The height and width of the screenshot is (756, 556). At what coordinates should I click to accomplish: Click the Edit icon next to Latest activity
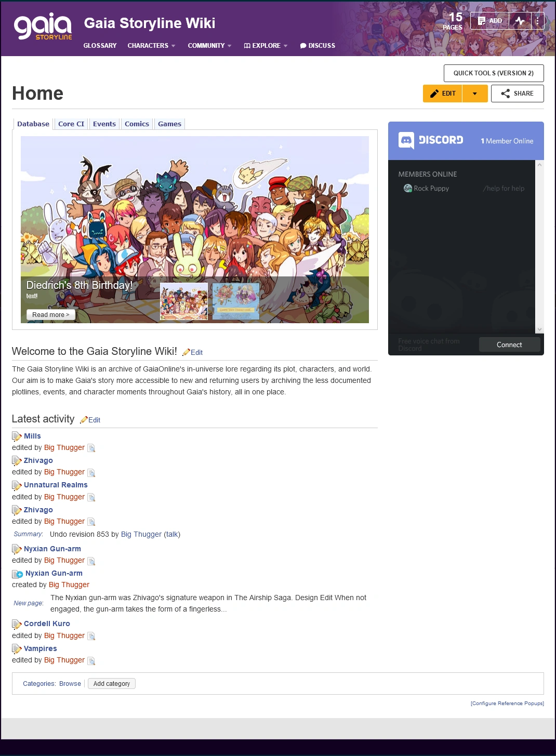point(84,419)
